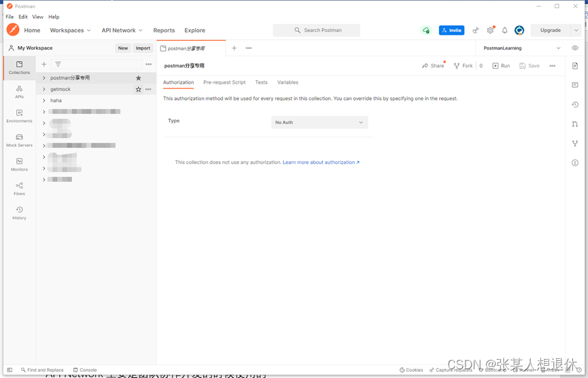588x378 pixels.
Task: Open the settings gear icon
Action: pos(490,31)
